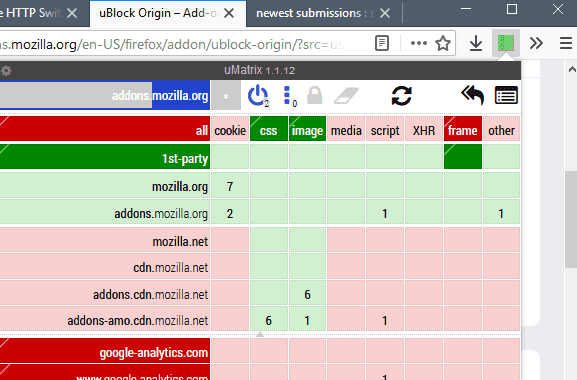Toggle script cell for addons-amo.cdn.mozilla.net
The image size is (577, 380).
pos(385,320)
